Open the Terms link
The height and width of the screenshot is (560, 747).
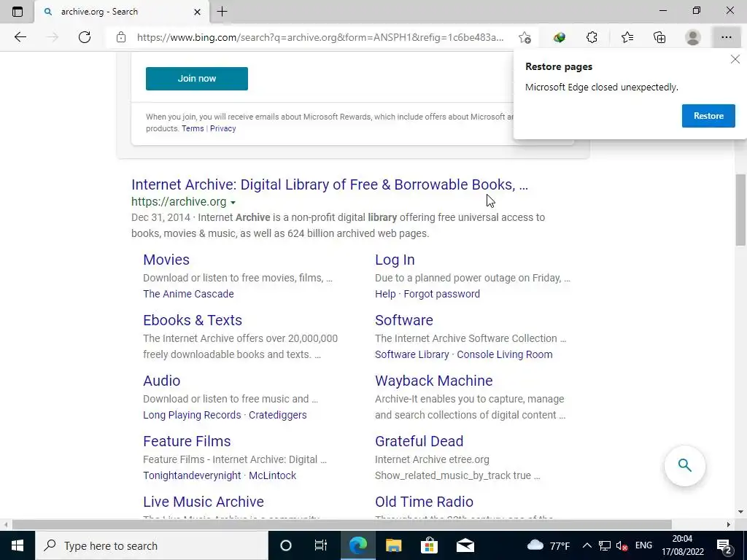193,128
